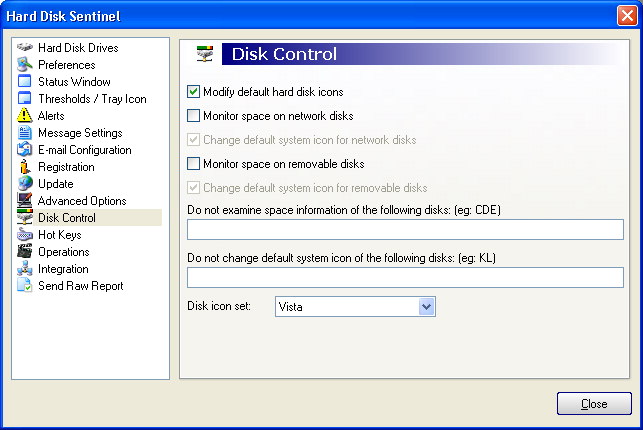The height and width of the screenshot is (430, 643).
Task: Select Registration in the sidebar
Action: point(66,167)
